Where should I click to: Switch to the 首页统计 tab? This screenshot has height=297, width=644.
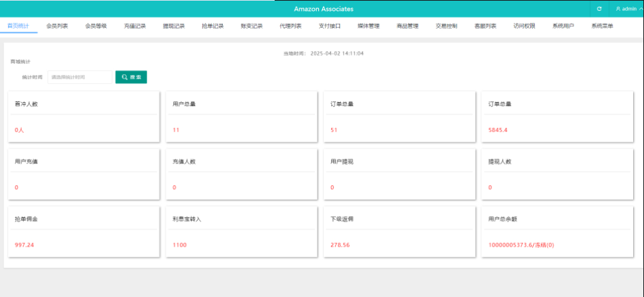[18, 26]
